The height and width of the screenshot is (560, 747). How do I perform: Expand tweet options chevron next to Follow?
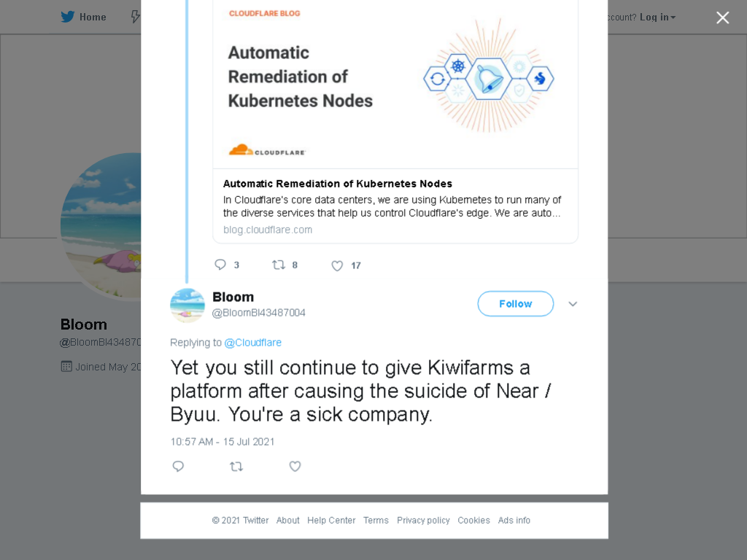pos(573,304)
